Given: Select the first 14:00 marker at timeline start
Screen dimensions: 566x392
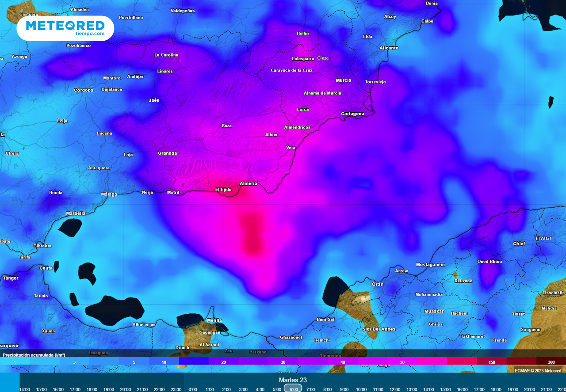Looking at the screenshot, I should 25,389.
